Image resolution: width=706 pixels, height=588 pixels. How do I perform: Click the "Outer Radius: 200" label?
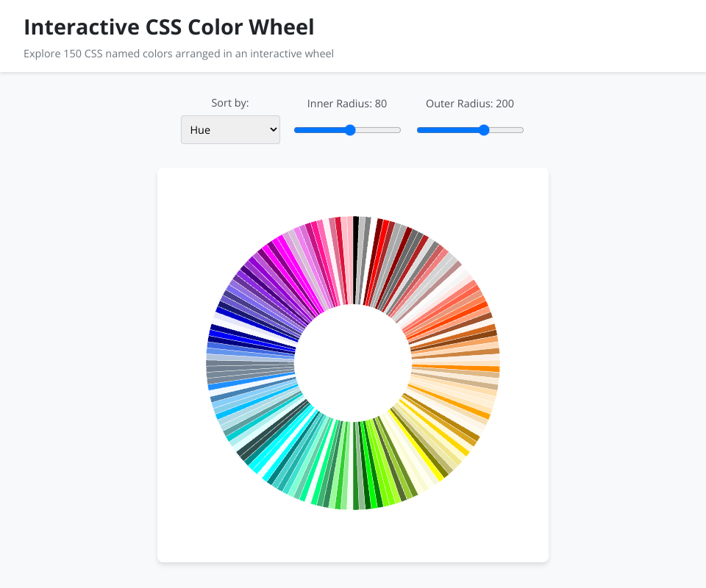point(470,104)
